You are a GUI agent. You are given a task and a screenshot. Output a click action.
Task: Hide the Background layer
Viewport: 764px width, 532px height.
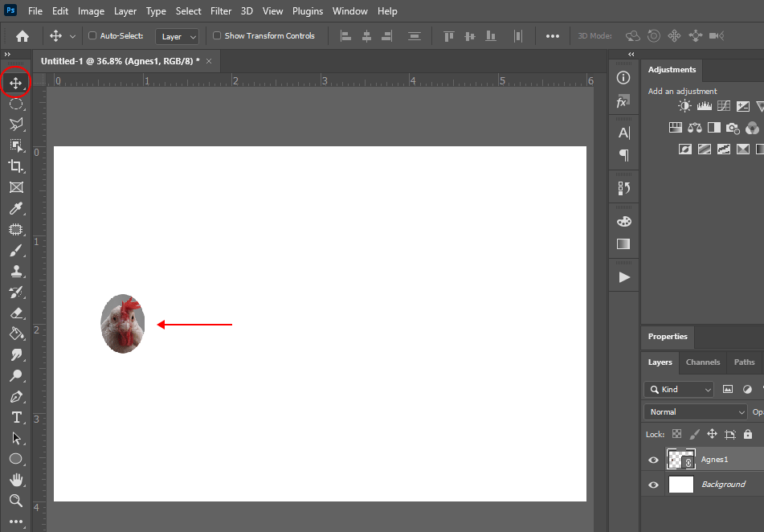[x=653, y=484]
